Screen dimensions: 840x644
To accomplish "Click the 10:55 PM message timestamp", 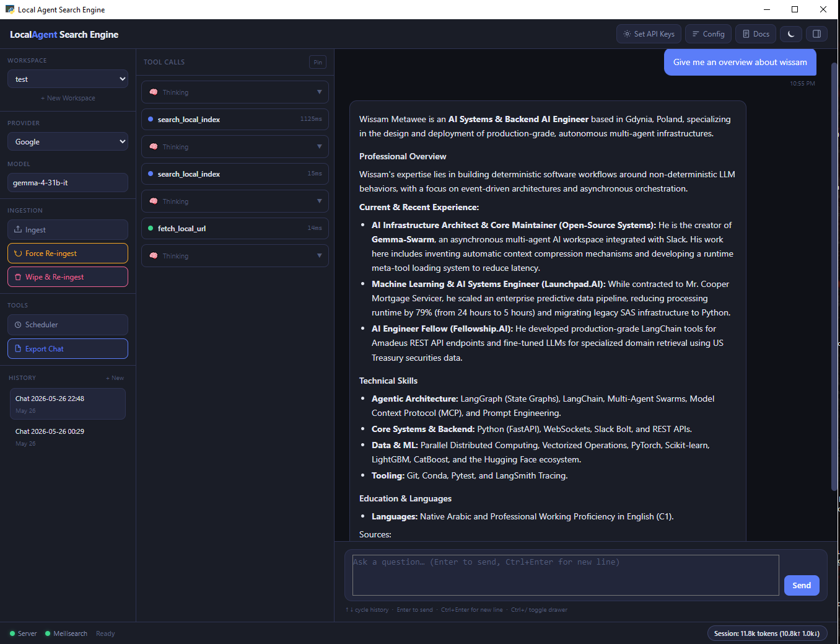I will tap(802, 84).
